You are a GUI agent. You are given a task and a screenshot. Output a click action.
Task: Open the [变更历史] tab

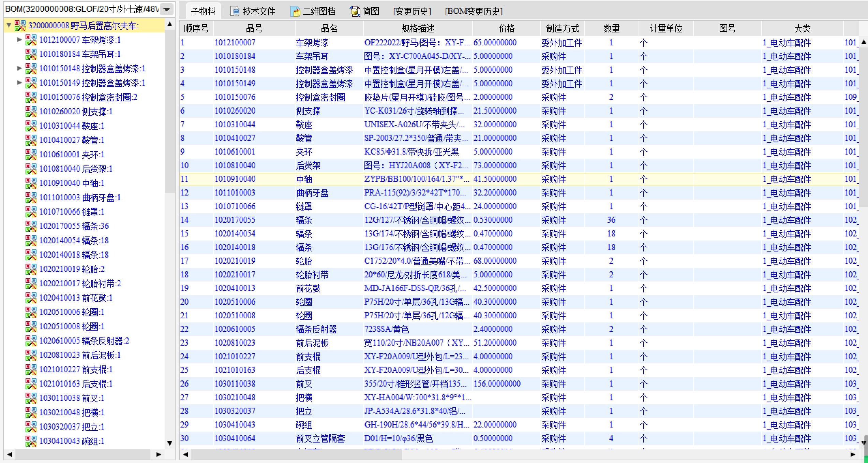(412, 11)
